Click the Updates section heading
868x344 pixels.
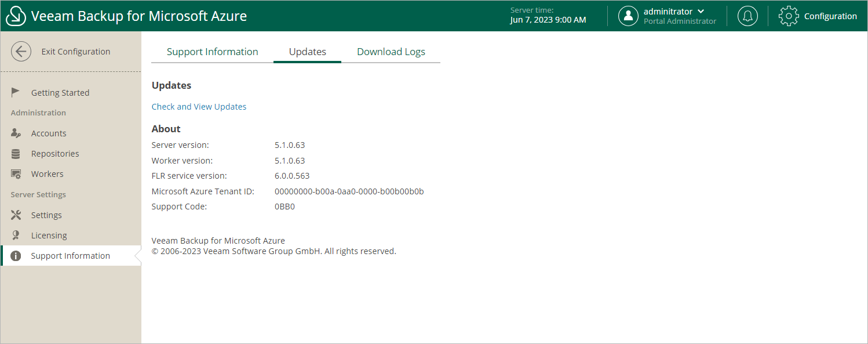coord(172,85)
